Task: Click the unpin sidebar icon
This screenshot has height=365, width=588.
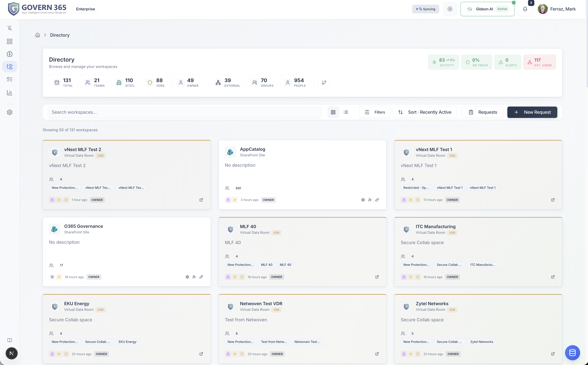Action: pyautogui.click(x=10, y=28)
